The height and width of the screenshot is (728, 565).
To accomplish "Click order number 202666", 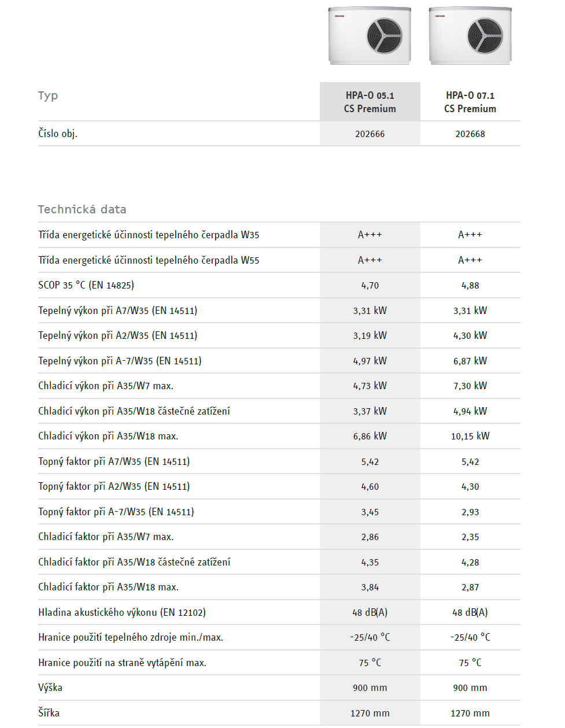I will (370, 134).
